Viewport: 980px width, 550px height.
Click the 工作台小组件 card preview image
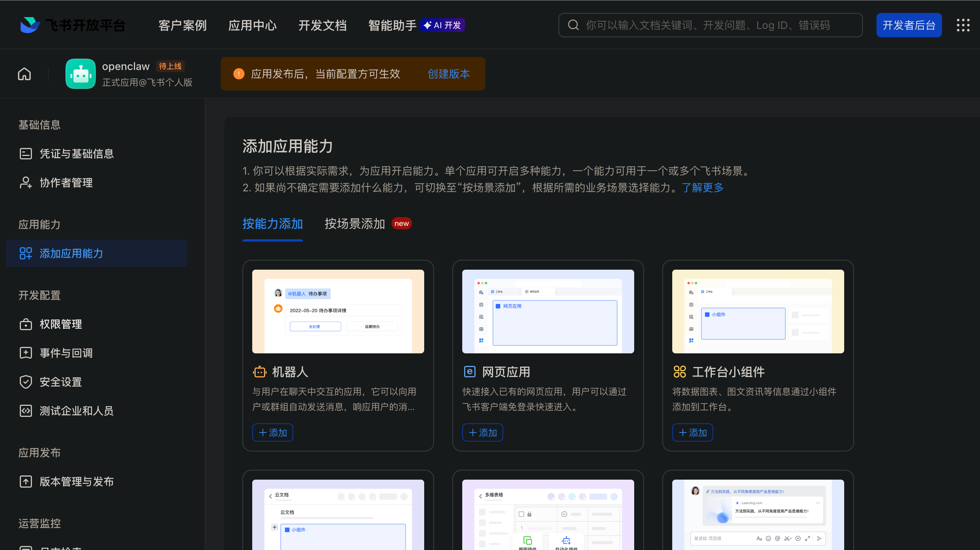pos(758,312)
